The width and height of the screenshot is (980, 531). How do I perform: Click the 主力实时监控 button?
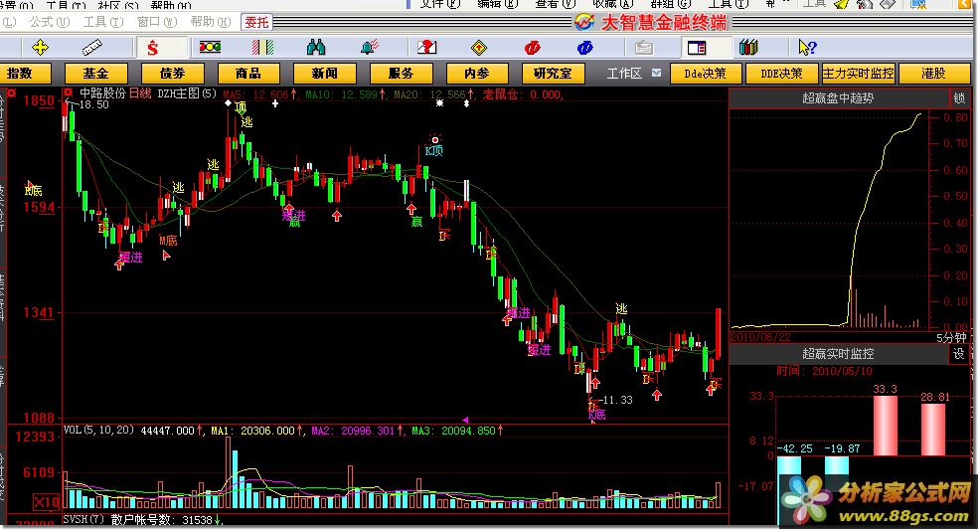858,74
